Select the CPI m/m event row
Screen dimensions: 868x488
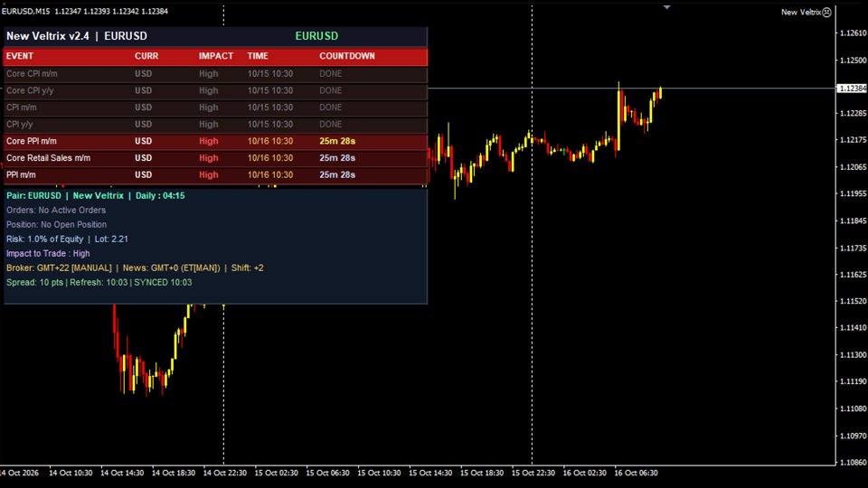click(215, 108)
